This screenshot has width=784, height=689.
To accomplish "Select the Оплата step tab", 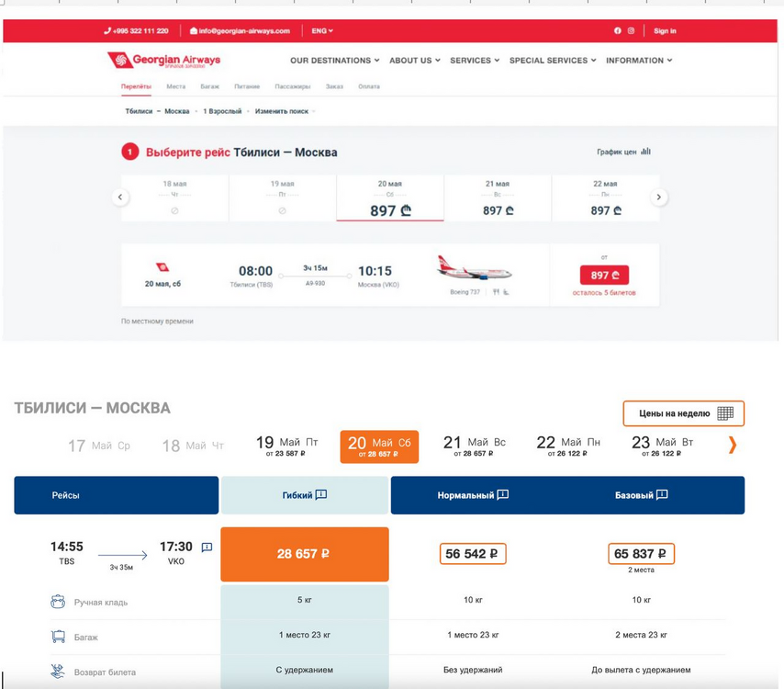I will pyautogui.click(x=369, y=86).
